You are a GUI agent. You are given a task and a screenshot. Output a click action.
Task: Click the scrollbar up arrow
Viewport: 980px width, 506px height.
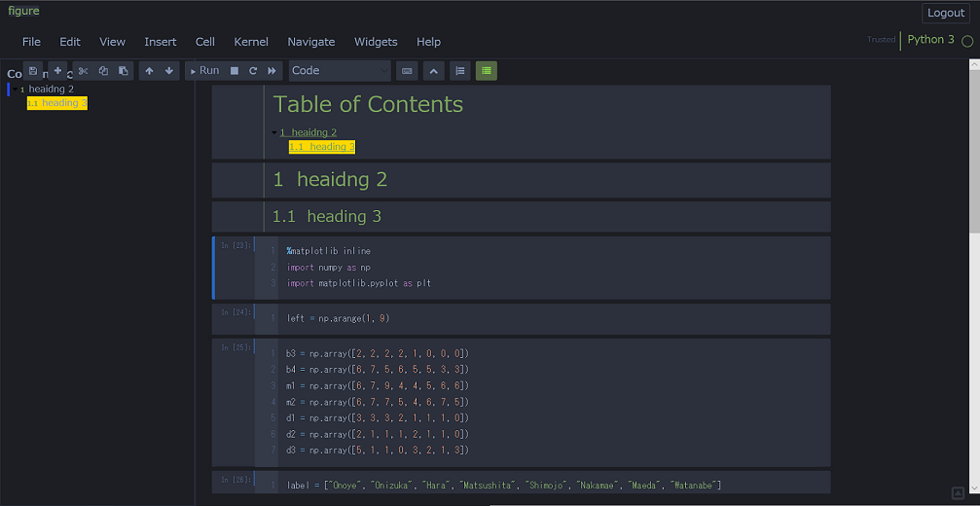pyautogui.click(x=974, y=63)
